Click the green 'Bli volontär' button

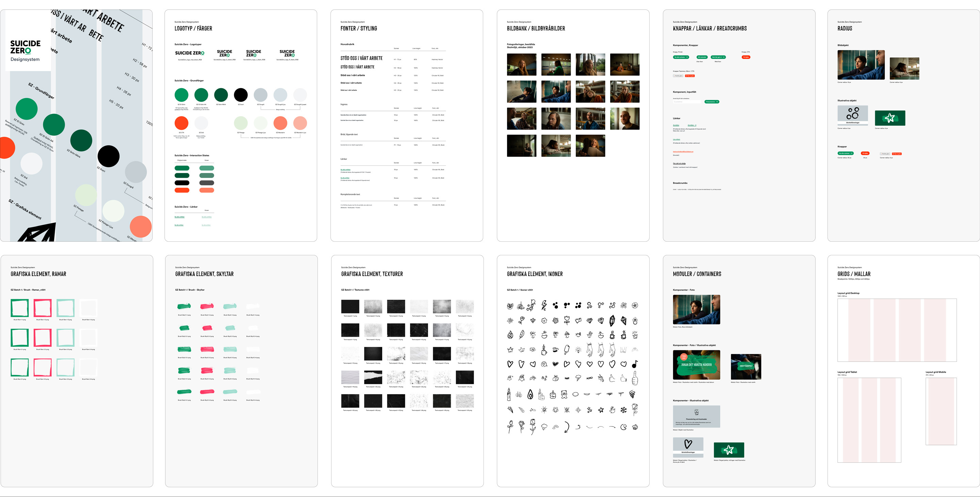pyautogui.click(x=702, y=57)
